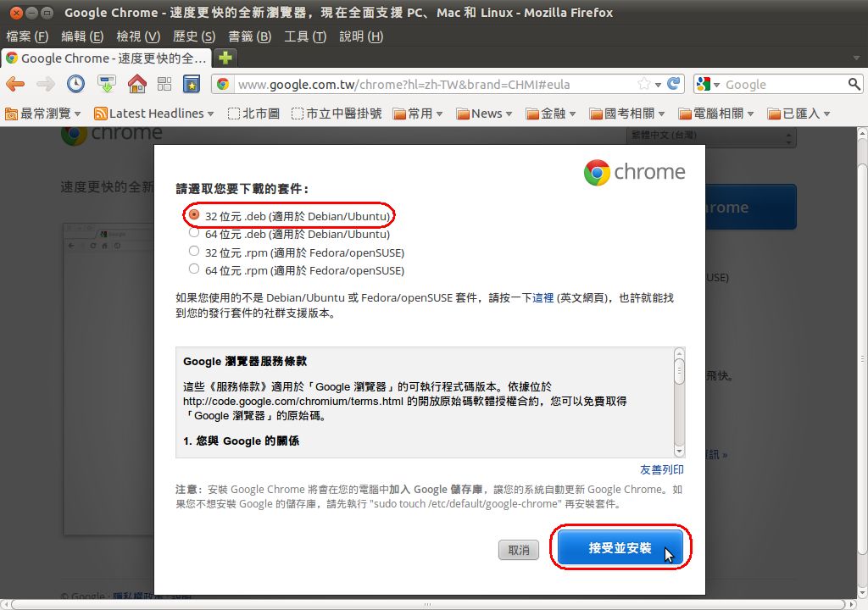Click the terms of service scrollbar thumb

[x=679, y=371]
